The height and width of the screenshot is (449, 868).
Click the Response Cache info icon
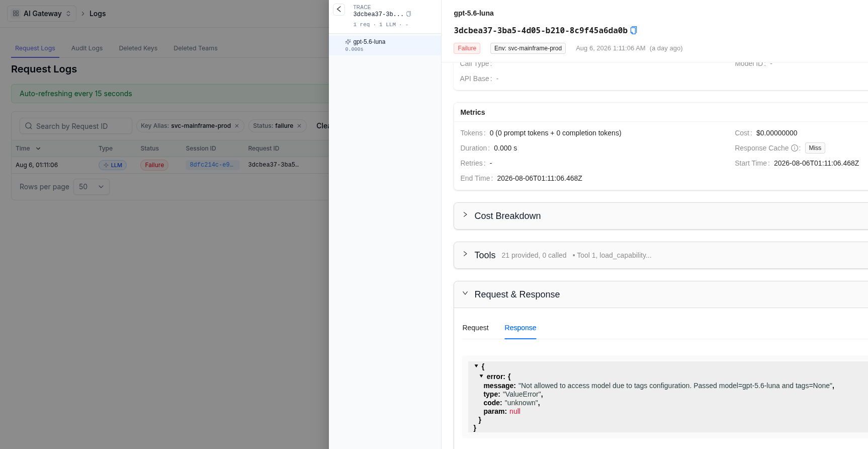point(795,148)
